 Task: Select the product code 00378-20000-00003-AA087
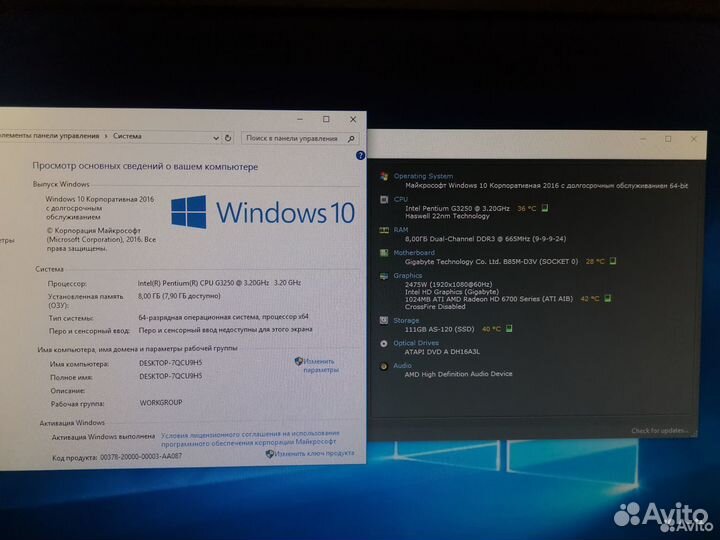pyautogui.click(x=141, y=456)
